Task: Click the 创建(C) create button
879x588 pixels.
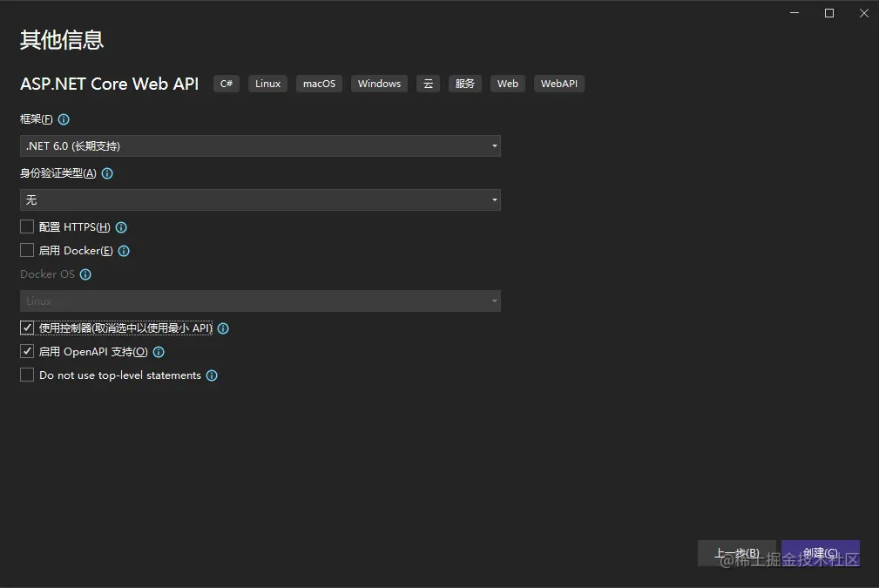Action: (x=820, y=553)
